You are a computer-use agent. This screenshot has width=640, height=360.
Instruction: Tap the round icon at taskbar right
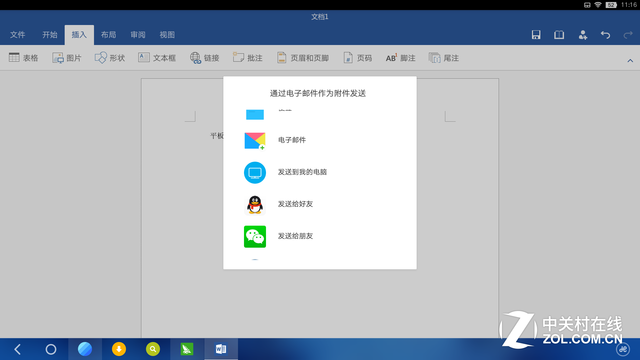[623, 349]
